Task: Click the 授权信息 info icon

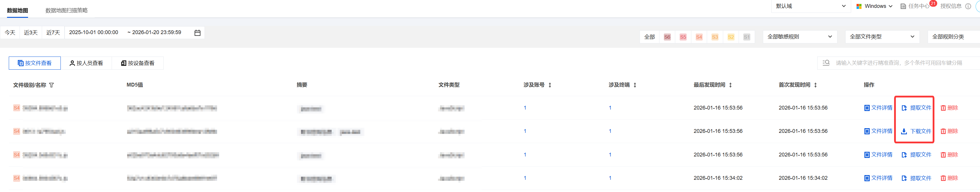Action: (x=968, y=6)
